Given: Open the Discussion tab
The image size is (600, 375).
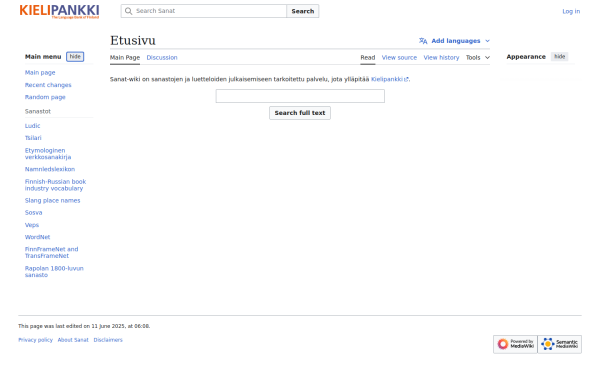Looking at the screenshot, I should tap(162, 57).
